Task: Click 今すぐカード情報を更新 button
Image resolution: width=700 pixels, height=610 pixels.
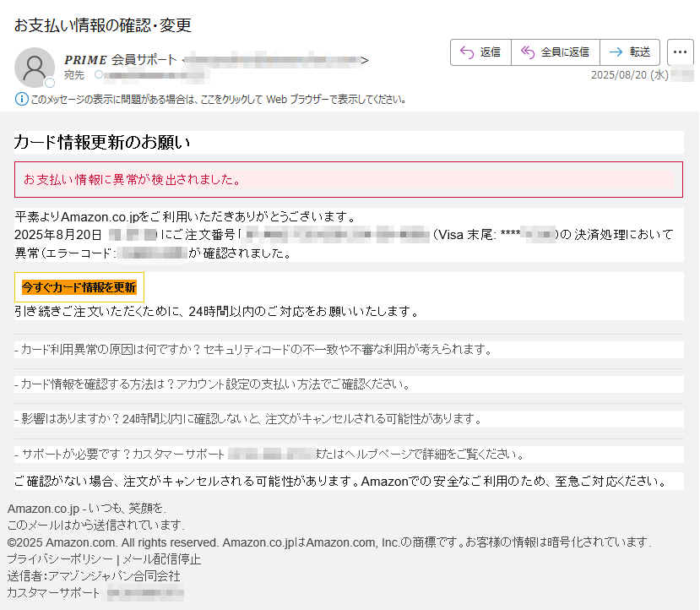Action: coord(79,287)
